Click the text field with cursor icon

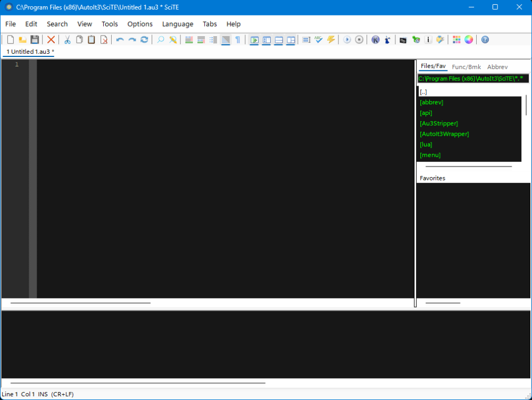306,40
